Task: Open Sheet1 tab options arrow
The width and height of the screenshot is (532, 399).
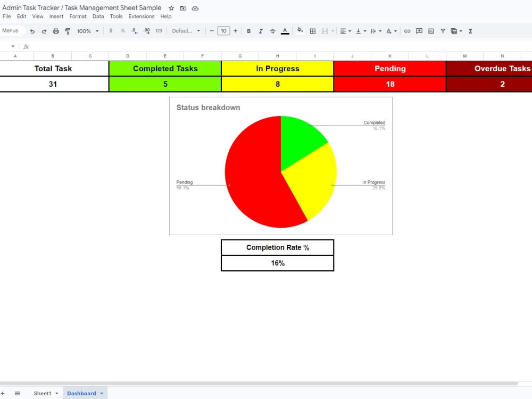Action: (x=57, y=394)
